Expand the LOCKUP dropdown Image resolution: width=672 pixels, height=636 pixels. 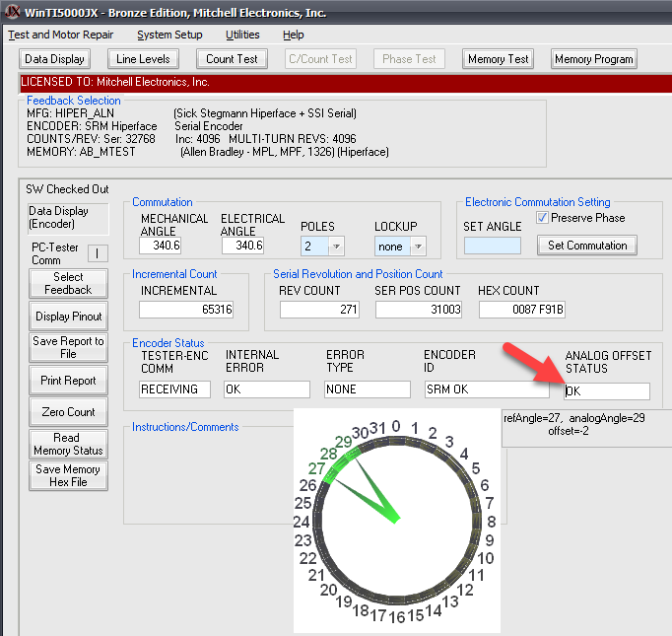pos(419,247)
